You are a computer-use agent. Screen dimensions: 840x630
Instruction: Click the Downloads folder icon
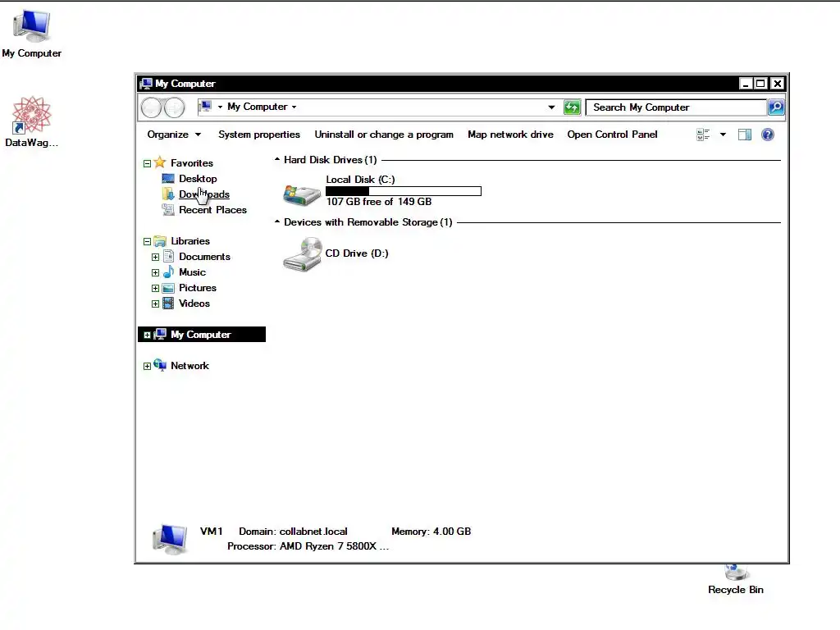168,194
